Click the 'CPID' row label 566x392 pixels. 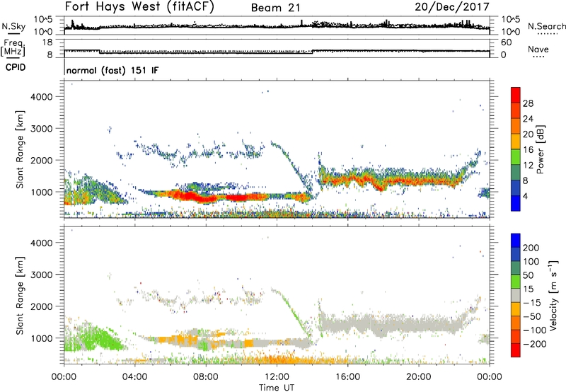[x=16, y=67]
